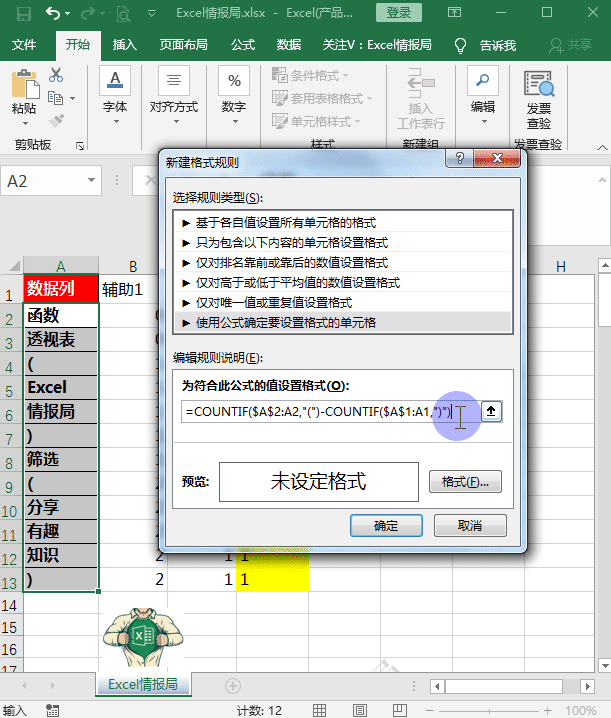Close the 新建格式规则 dialog
Image resolution: width=611 pixels, height=718 pixels.
(x=497, y=158)
